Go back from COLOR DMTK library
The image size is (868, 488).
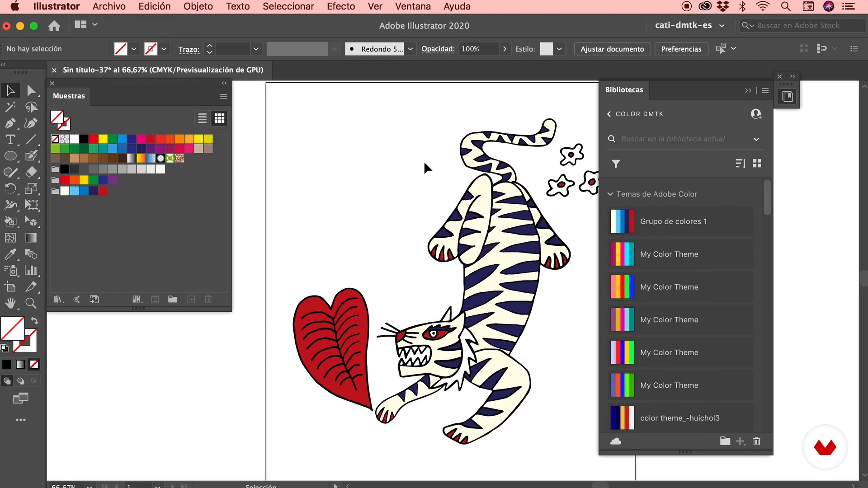coord(609,114)
